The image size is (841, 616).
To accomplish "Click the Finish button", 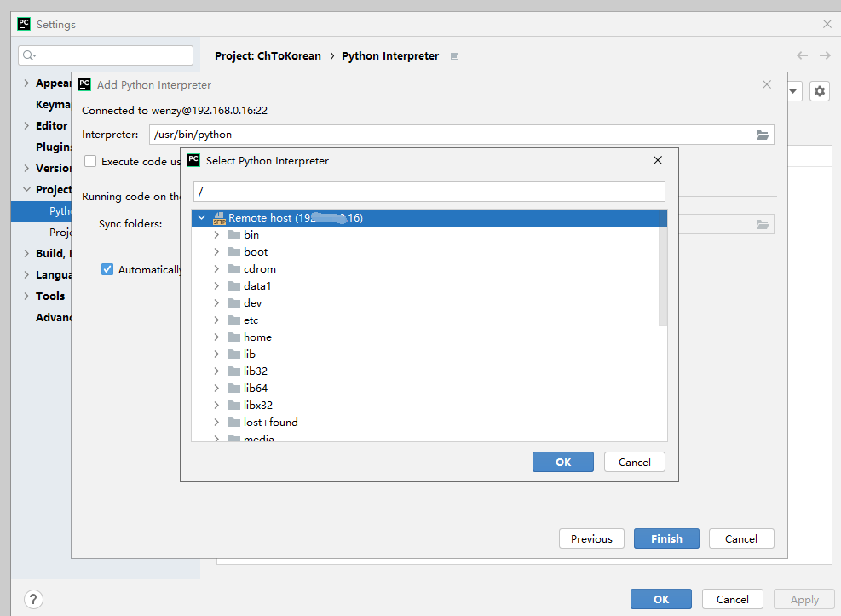I will tap(666, 538).
